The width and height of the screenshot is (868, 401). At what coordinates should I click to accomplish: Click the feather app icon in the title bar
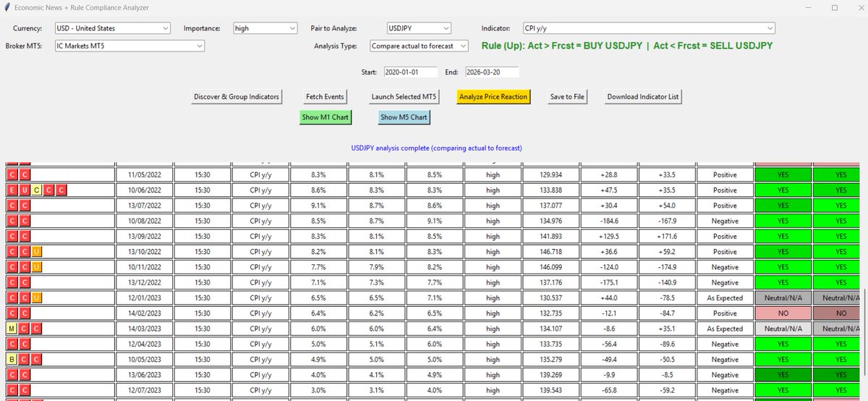(x=7, y=7)
